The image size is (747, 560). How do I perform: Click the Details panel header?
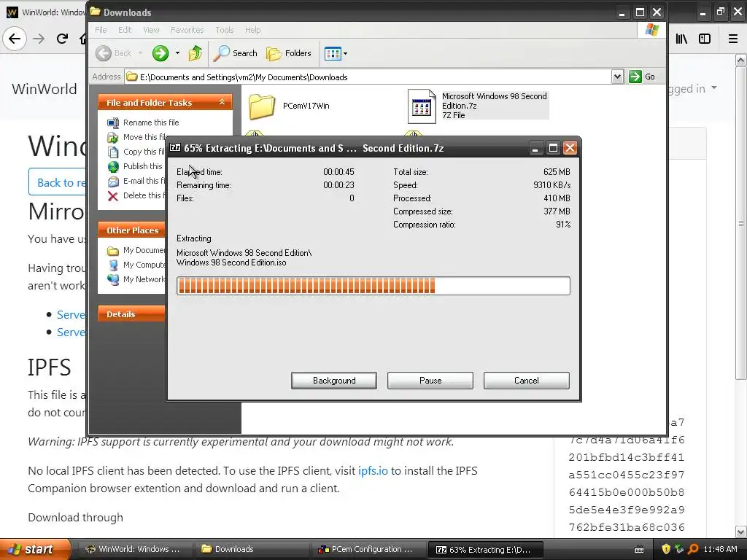pos(132,314)
